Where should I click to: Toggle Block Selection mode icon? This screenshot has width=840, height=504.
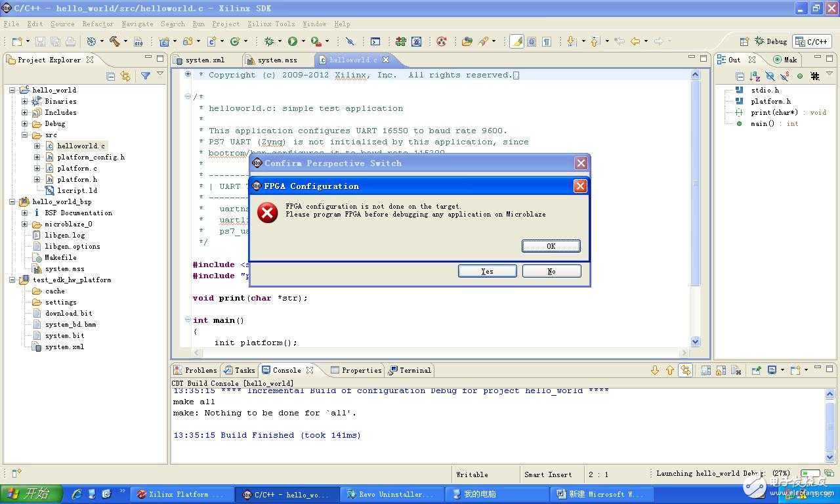[532, 41]
